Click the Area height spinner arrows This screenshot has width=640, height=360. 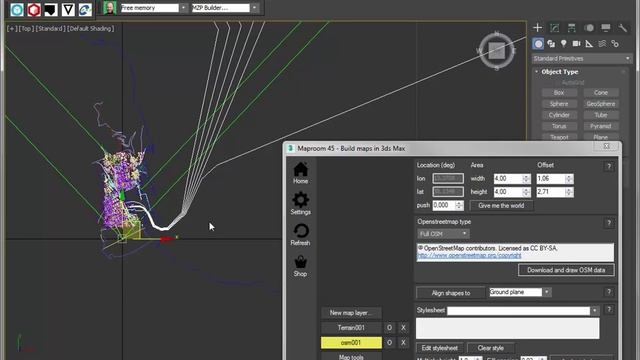tap(526, 192)
